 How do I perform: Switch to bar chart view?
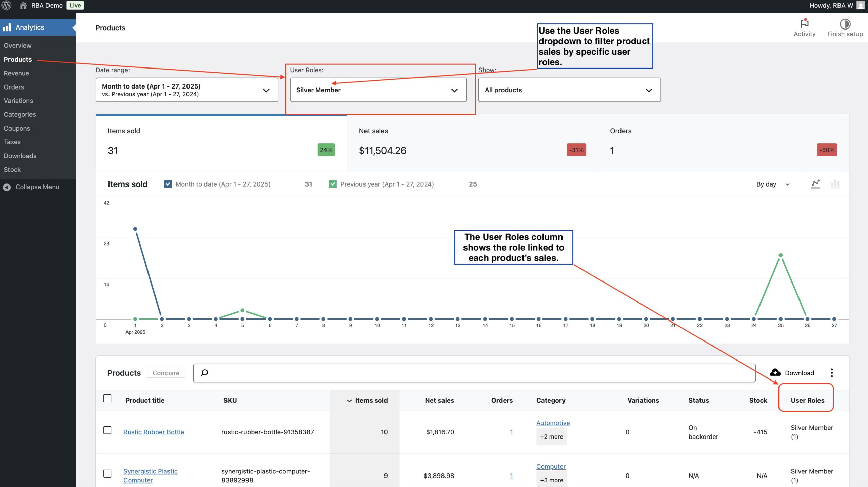(x=835, y=184)
